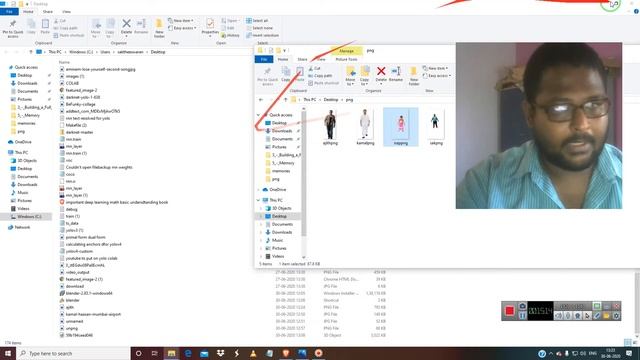Image resolution: width=640 pixels, height=360 pixels.
Task: Go up one level in Desktop window
Action: [x=31, y=52]
